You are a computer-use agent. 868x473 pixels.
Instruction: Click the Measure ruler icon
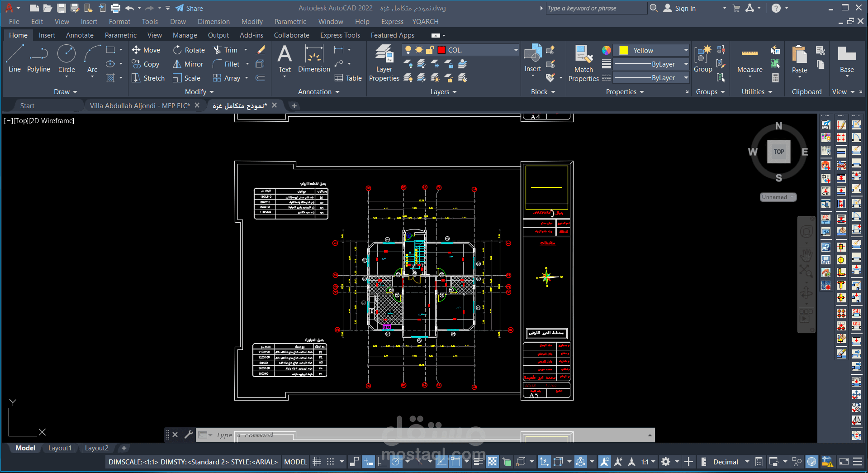tap(749, 54)
